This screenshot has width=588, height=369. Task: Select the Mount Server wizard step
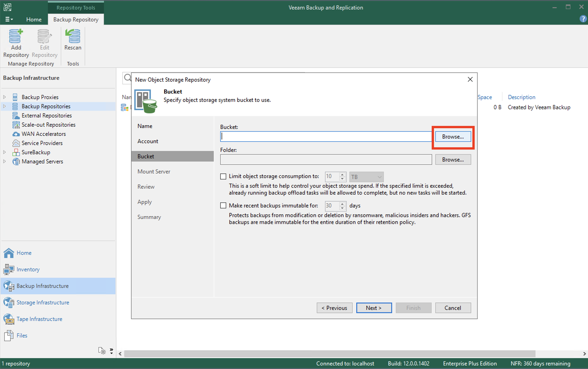(x=154, y=172)
